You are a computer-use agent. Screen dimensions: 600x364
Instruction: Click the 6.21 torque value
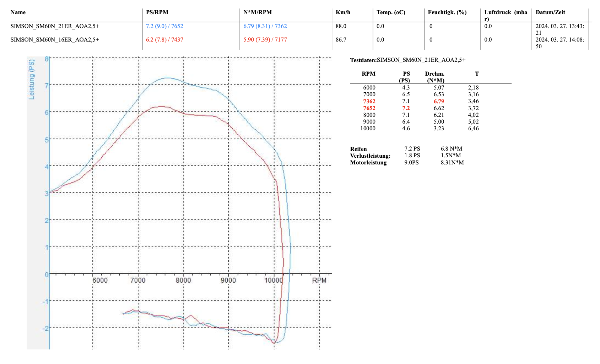click(439, 115)
